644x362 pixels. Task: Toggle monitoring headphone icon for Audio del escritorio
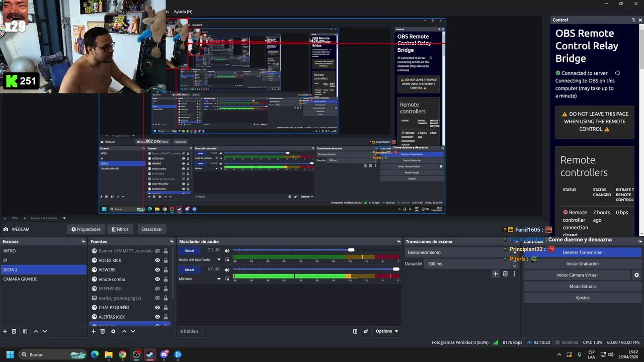pyautogui.click(x=227, y=260)
